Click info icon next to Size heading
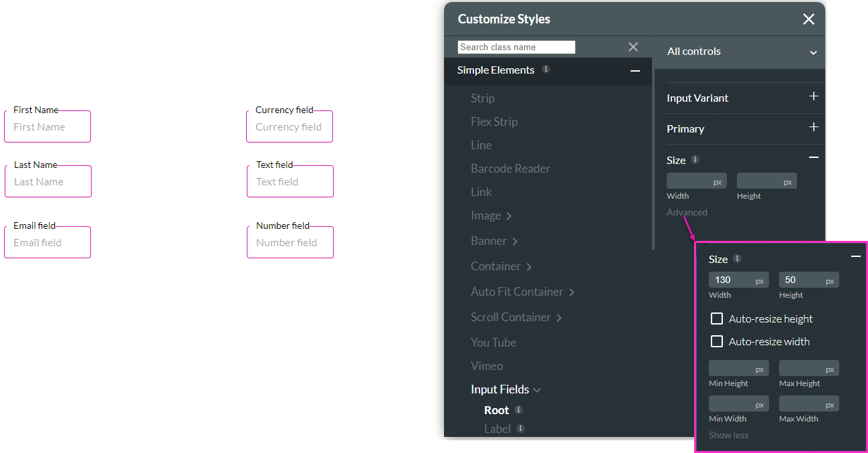The width and height of the screenshot is (868, 453). pyautogui.click(x=695, y=159)
